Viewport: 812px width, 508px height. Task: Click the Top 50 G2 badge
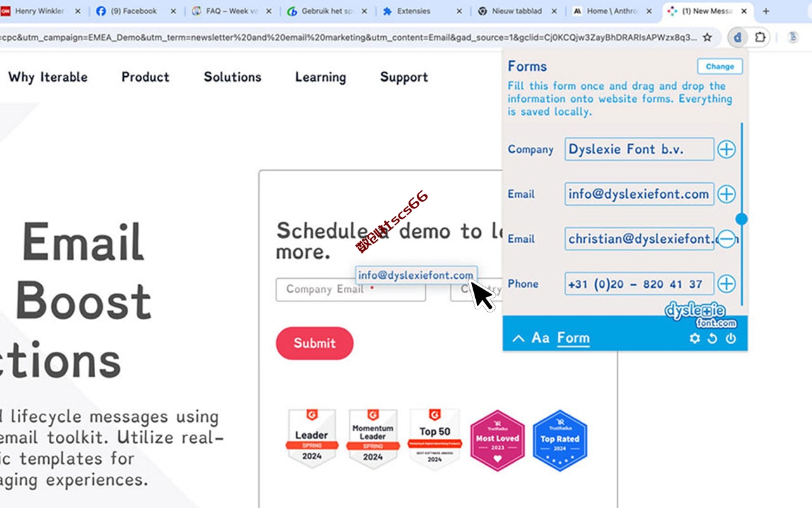coord(435,439)
